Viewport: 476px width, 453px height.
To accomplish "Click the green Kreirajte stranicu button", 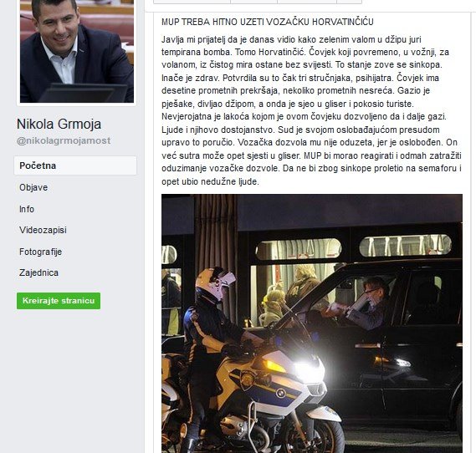I will [59, 301].
